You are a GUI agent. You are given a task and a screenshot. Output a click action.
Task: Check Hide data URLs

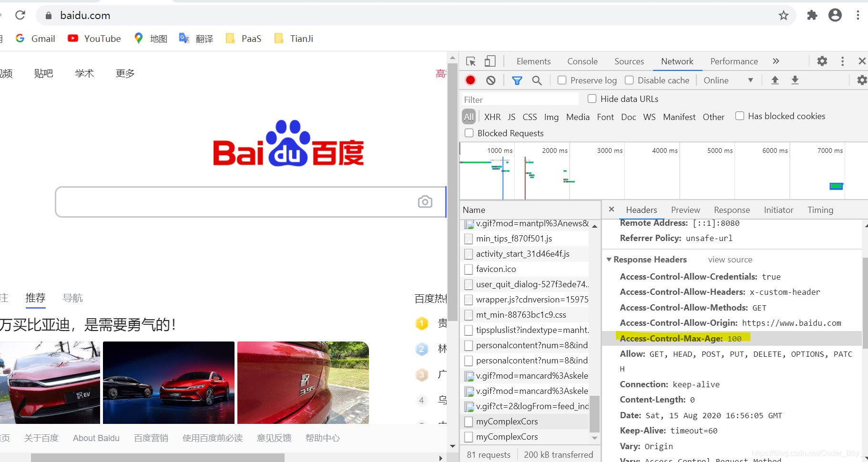pos(592,99)
